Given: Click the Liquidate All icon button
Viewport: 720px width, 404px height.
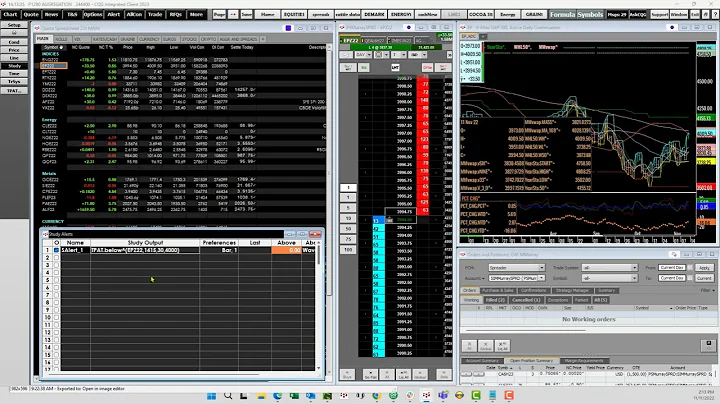Looking at the screenshot, I should click(x=502, y=346).
